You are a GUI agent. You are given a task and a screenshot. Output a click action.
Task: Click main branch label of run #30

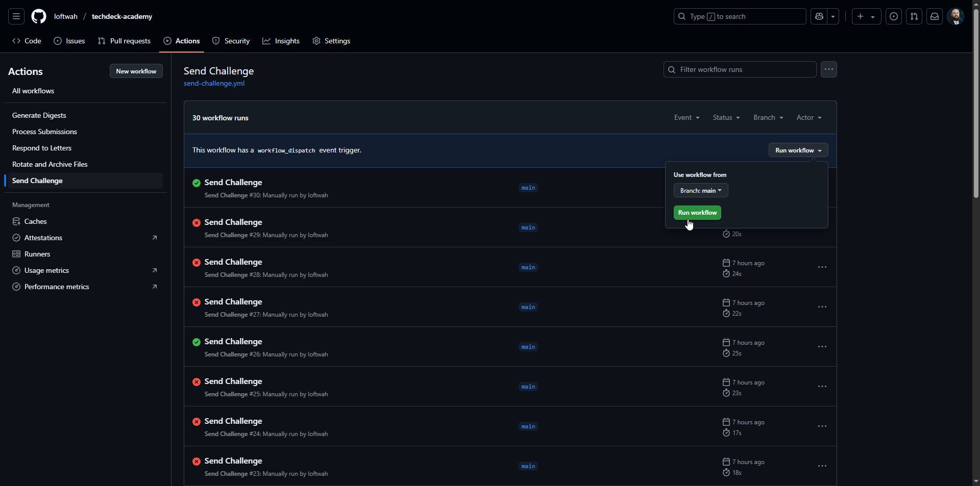click(528, 188)
